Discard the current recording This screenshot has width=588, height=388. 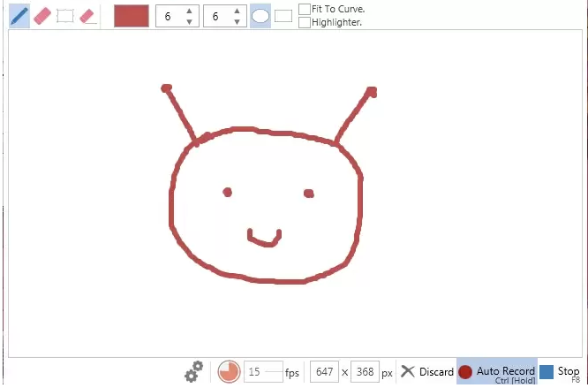coord(427,371)
